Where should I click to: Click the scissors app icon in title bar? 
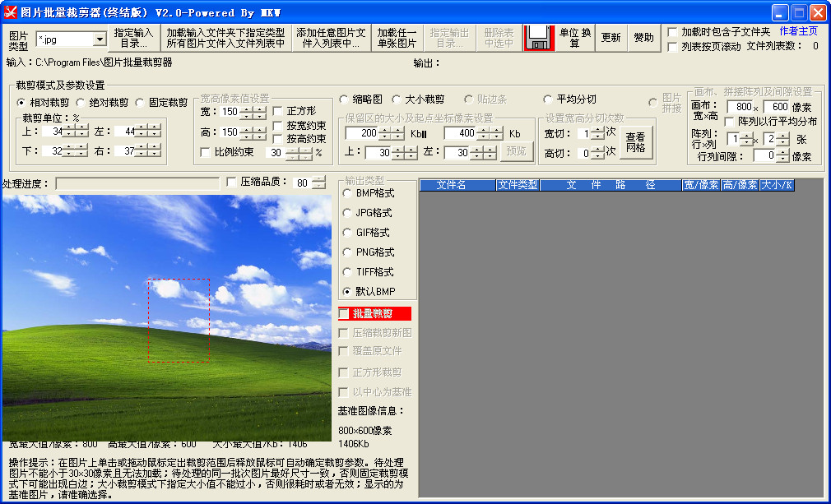10,12
